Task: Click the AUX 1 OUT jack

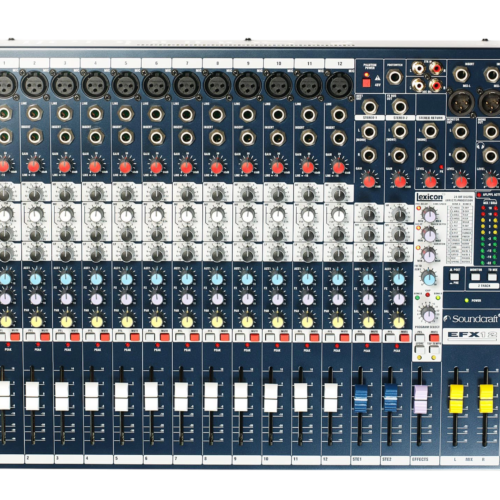Action: (369, 107)
